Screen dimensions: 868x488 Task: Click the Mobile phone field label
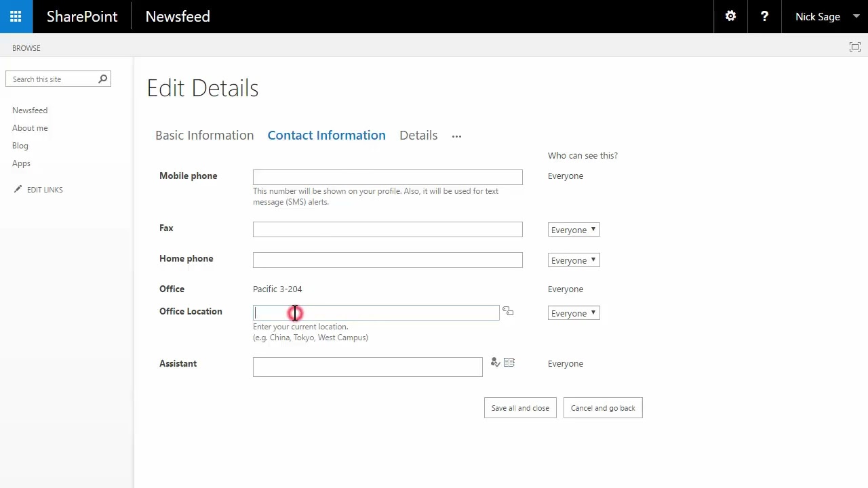[x=189, y=176]
